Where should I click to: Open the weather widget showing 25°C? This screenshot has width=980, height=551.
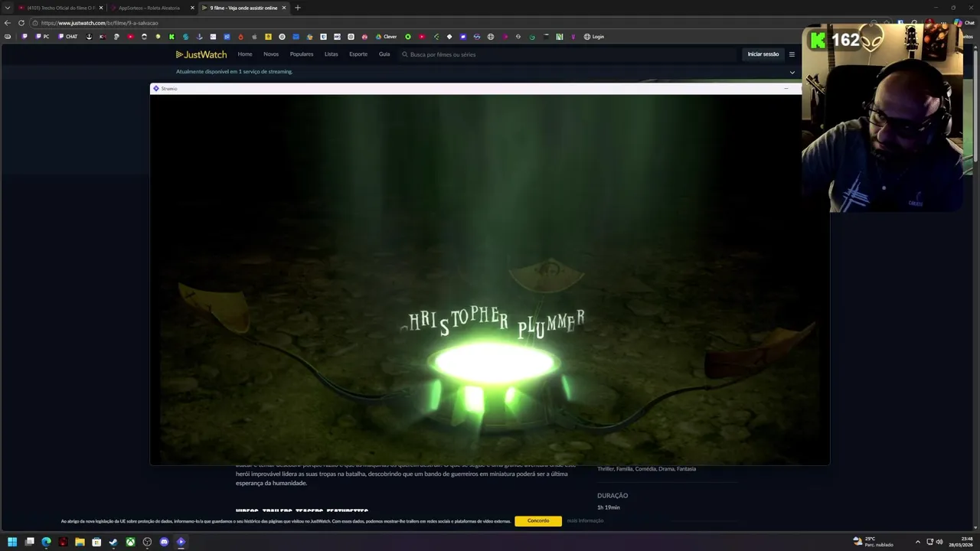pyautogui.click(x=873, y=542)
